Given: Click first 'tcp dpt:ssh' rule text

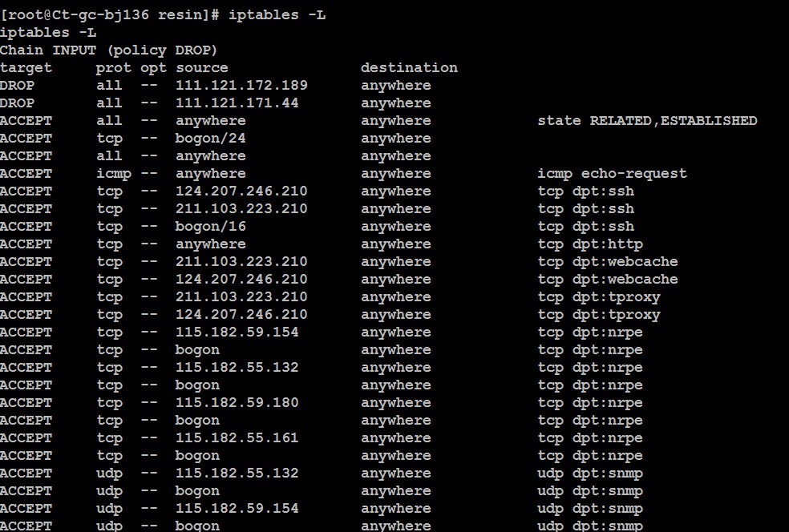Looking at the screenshot, I should coord(585,191).
